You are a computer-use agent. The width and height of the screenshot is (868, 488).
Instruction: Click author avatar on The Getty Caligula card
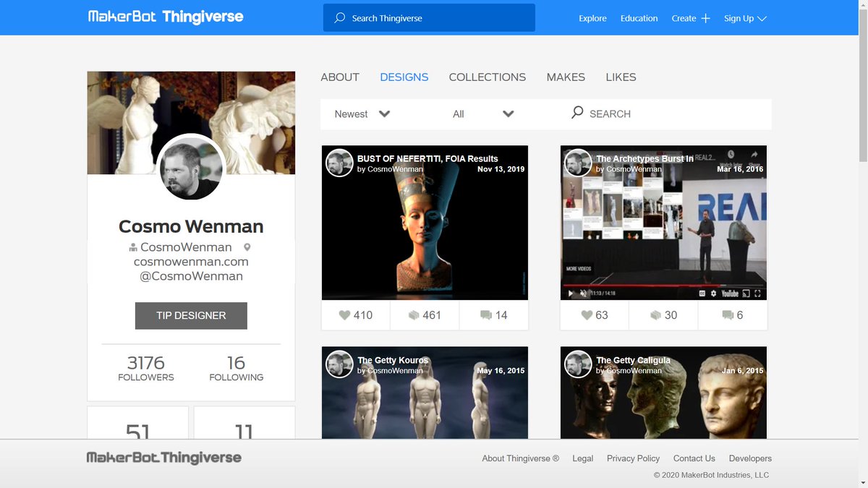(578, 364)
